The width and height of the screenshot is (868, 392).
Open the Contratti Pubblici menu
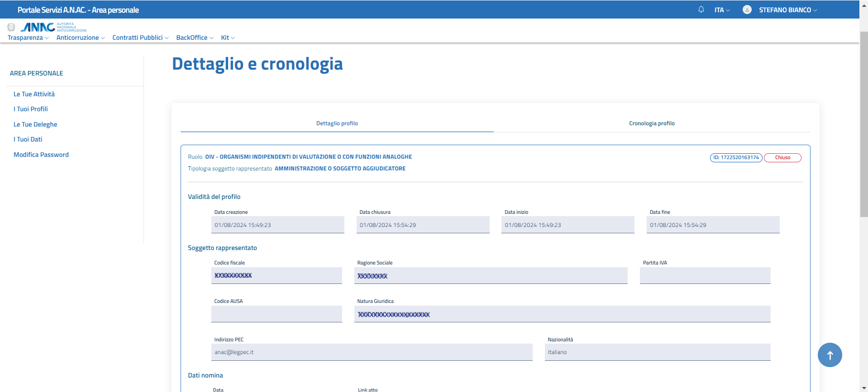coord(140,38)
